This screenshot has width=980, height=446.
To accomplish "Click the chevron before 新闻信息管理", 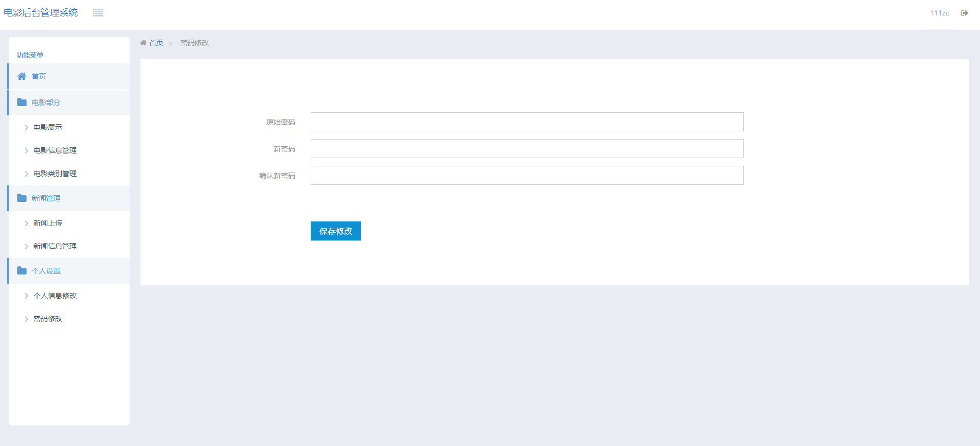I will 26,246.
